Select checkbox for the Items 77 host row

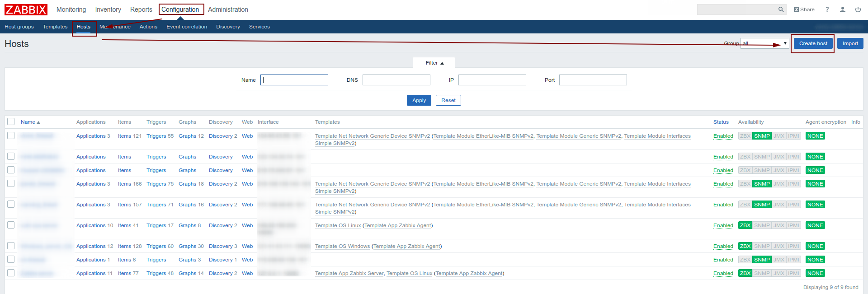point(11,273)
